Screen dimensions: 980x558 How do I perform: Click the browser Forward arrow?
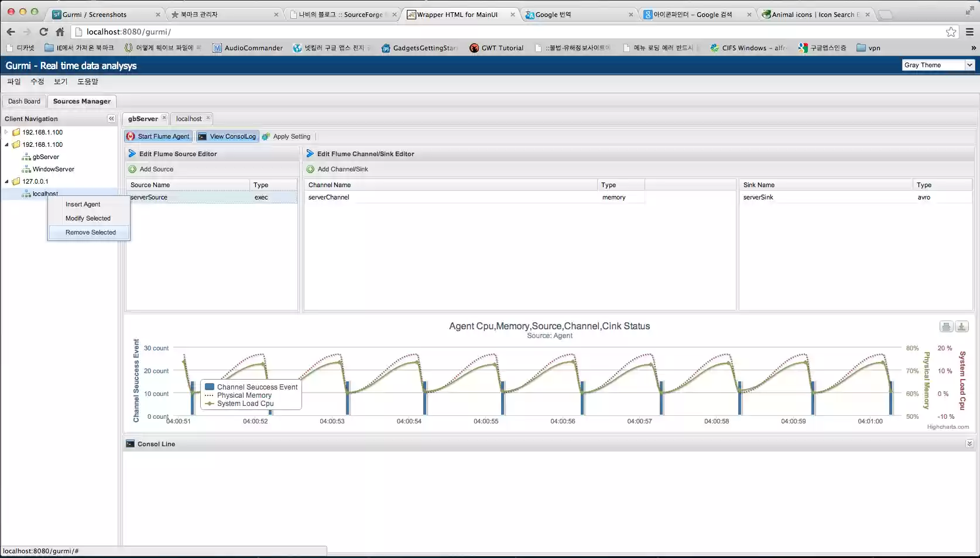27,32
